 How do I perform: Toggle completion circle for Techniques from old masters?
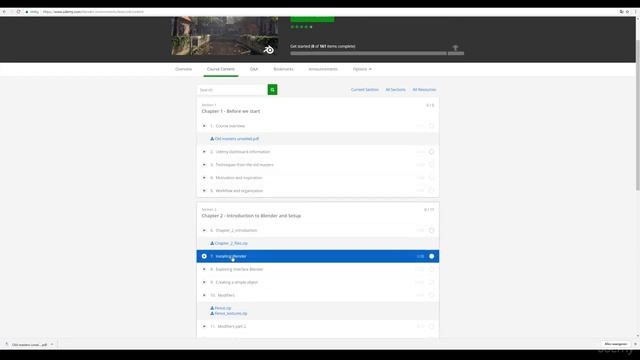tap(431, 165)
